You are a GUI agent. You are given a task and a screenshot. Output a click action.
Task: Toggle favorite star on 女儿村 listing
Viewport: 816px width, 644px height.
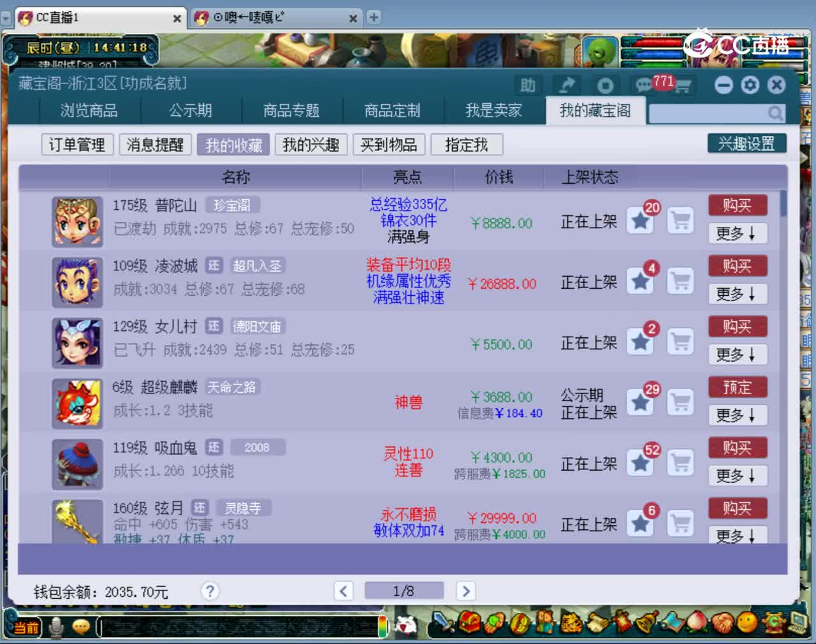click(640, 342)
